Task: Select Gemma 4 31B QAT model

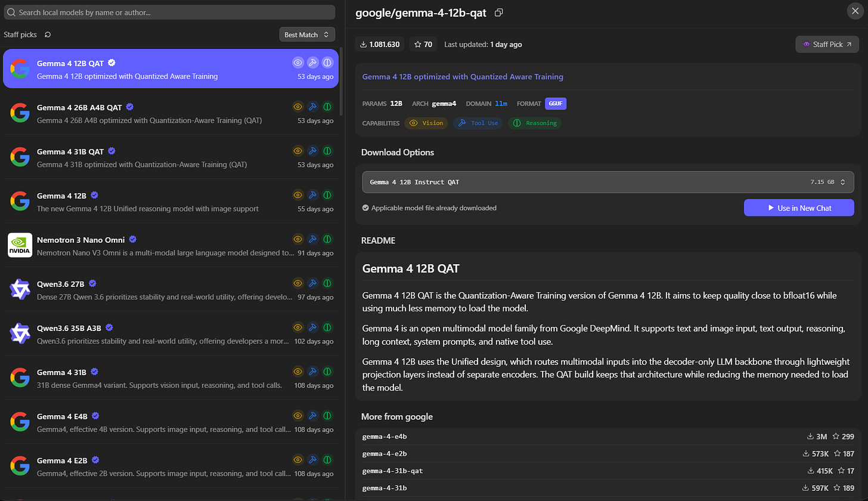Action: [x=170, y=157]
